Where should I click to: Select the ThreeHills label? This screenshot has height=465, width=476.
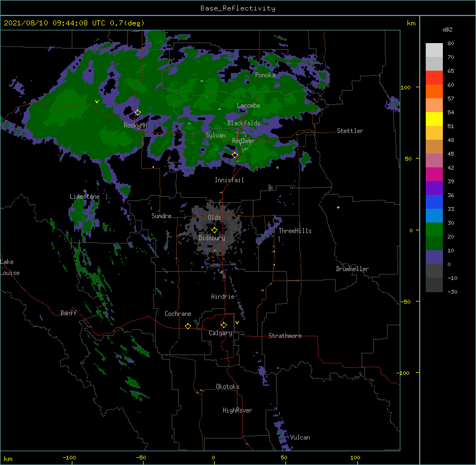click(295, 231)
